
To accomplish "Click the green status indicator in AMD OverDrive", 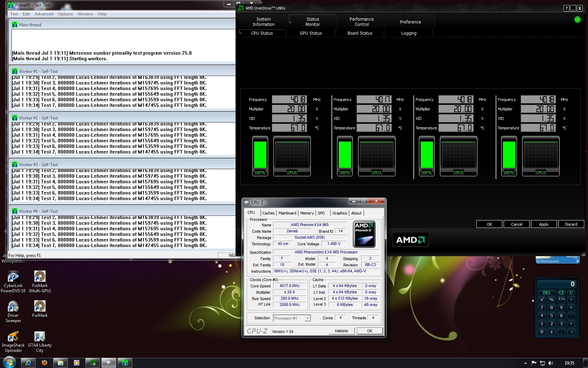I will [577, 20].
